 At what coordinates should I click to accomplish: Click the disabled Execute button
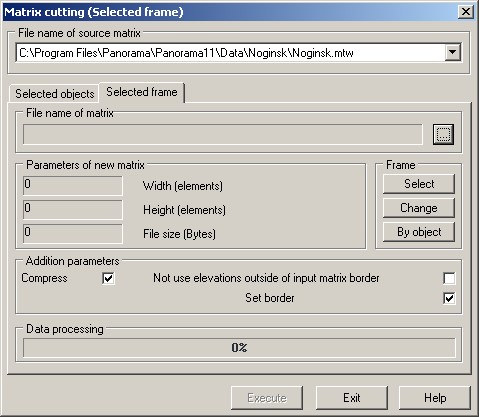tap(267, 398)
